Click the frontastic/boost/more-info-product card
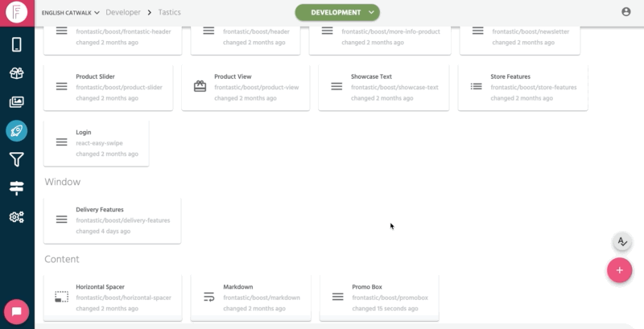Viewport: 644px width, 329px height. [x=380, y=40]
